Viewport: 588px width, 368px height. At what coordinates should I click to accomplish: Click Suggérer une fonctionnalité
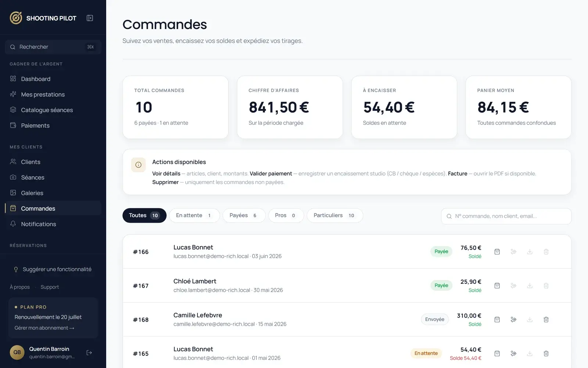[53, 269]
